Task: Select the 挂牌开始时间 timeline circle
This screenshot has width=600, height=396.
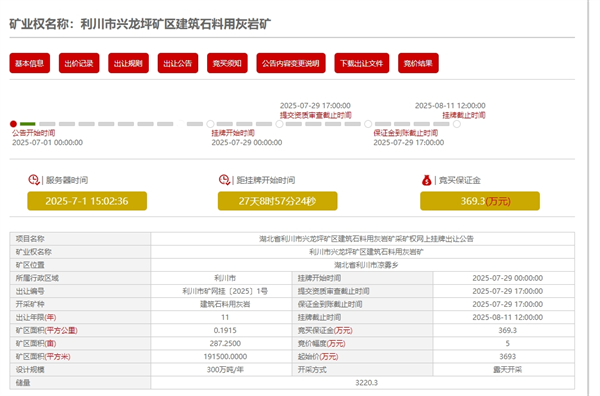Action: (x=210, y=124)
